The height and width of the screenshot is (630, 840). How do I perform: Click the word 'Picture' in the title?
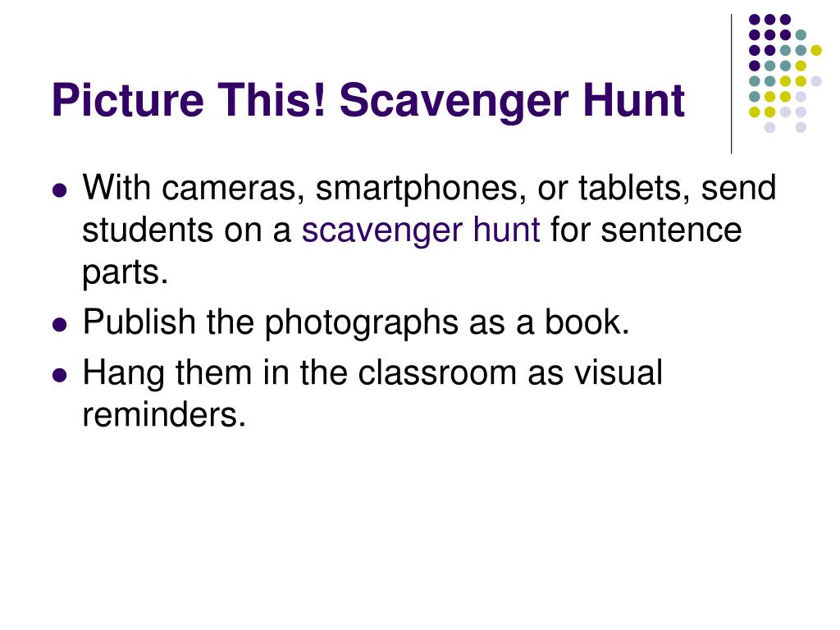pos(128,100)
